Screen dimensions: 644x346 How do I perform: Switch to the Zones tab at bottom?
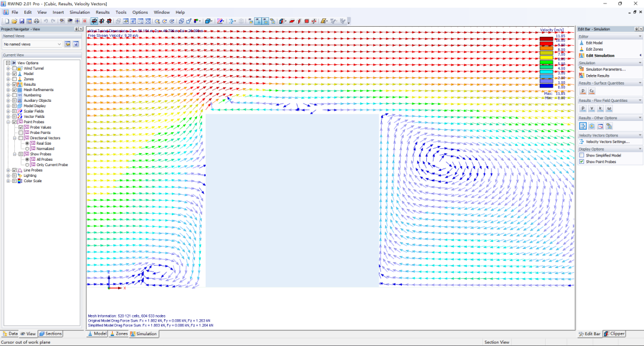point(119,333)
